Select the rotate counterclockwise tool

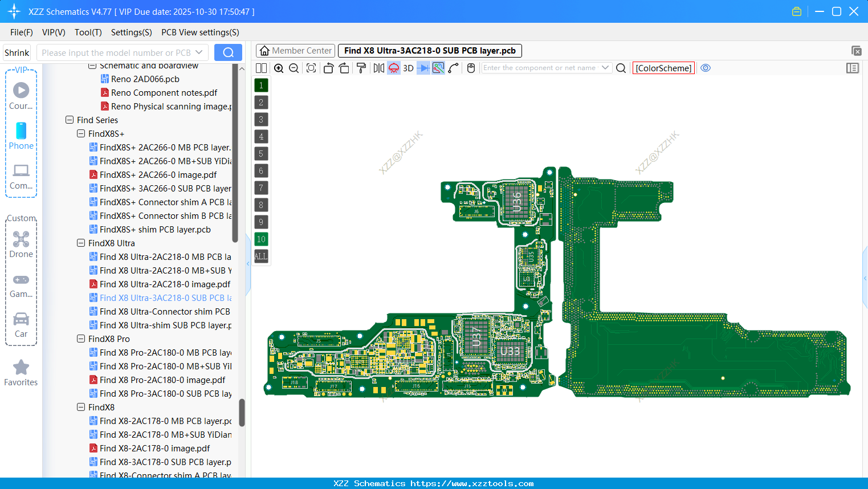[329, 68]
